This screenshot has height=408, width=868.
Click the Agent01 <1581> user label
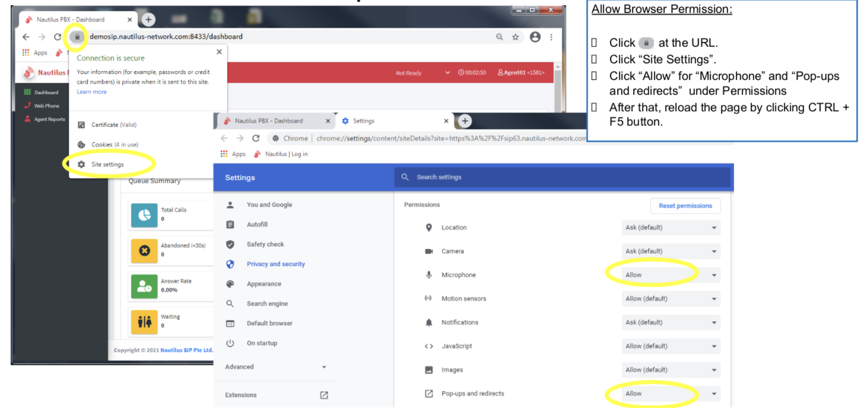pyautogui.click(x=521, y=73)
